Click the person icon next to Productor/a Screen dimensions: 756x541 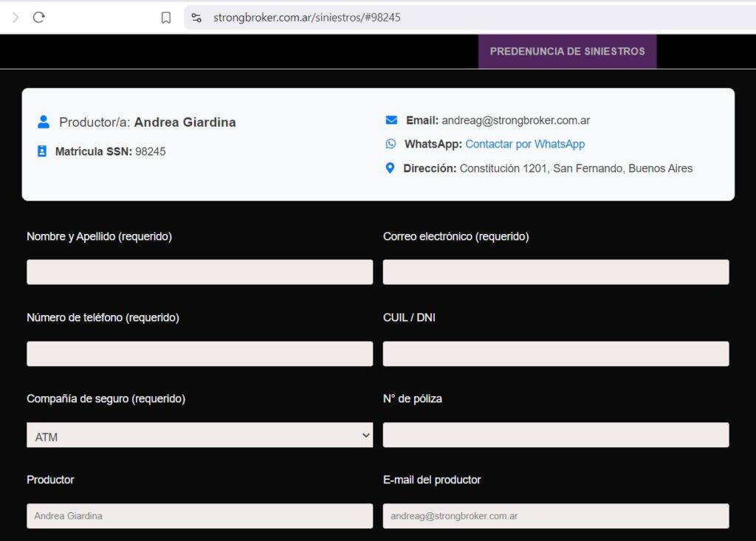click(44, 122)
